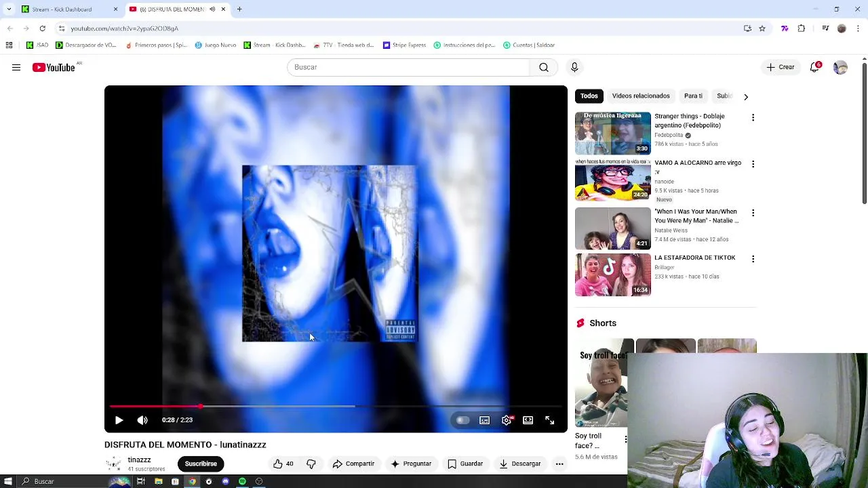Open VAMO A ALOCARNO video thumbnail

613,180
